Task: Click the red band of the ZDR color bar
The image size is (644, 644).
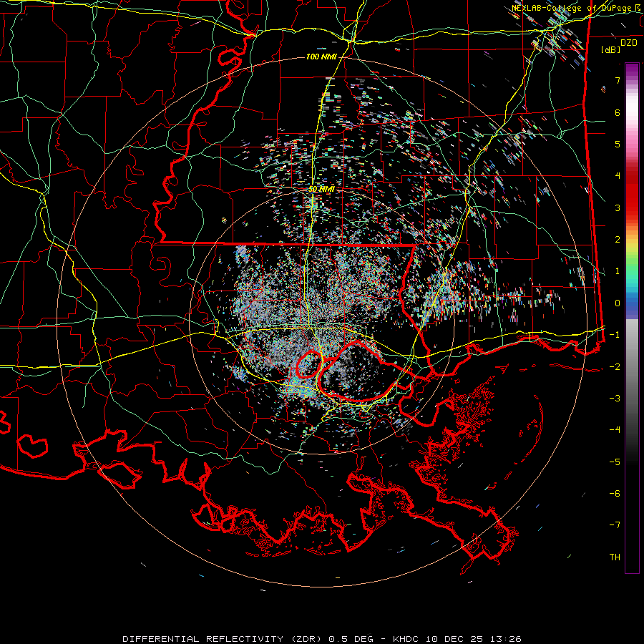Action: 632,193
